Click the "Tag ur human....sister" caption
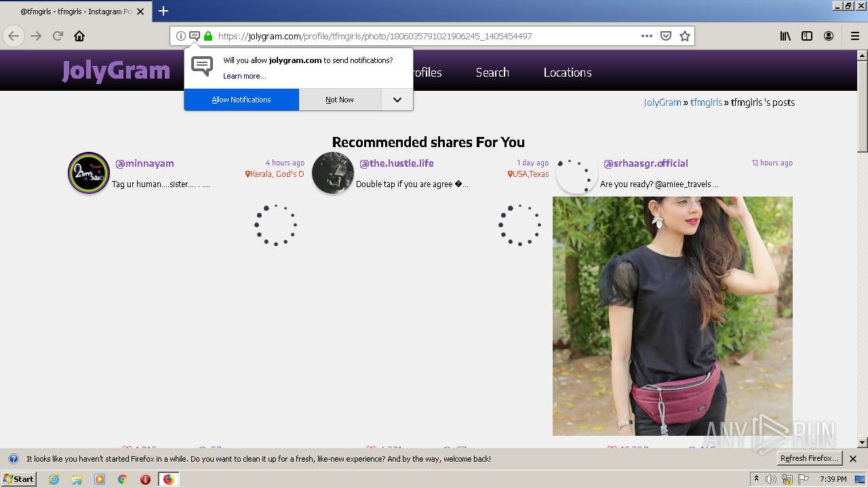Image resolution: width=868 pixels, height=488 pixels. [161, 184]
